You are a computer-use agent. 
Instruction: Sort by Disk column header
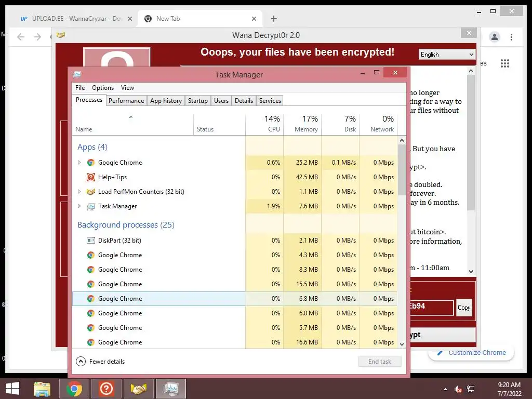340,124
